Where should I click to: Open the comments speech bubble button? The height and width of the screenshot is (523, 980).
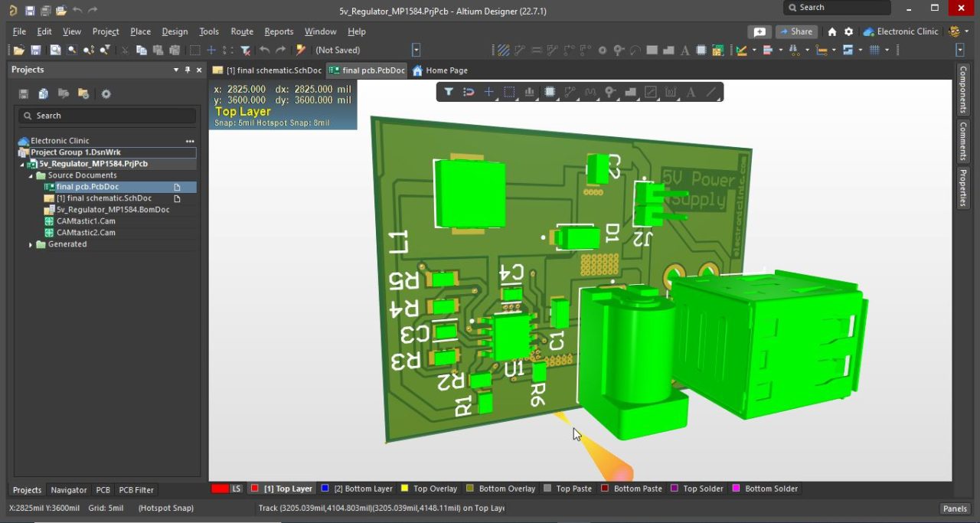tap(759, 31)
